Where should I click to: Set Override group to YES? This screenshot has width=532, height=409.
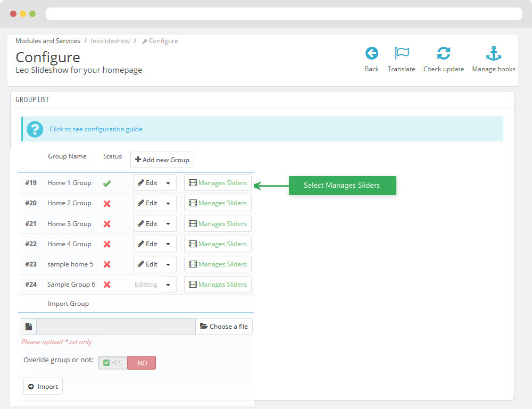click(113, 363)
